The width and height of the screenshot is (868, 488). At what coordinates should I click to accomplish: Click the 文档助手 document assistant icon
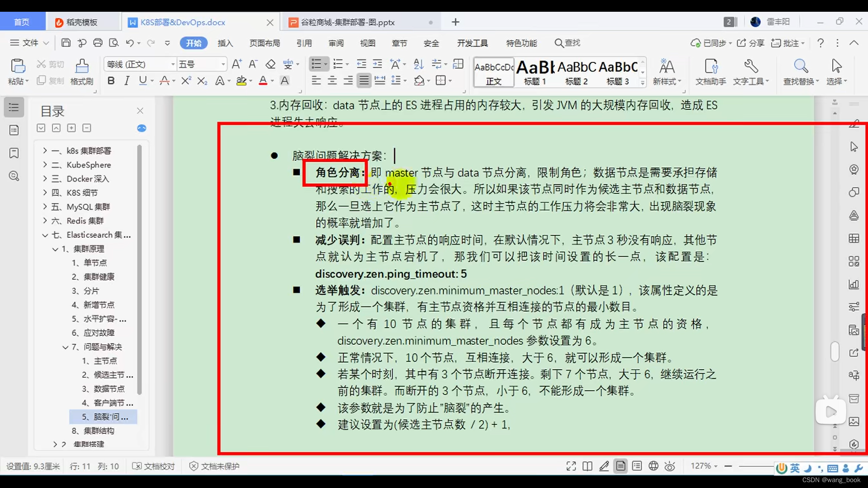click(710, 70)
